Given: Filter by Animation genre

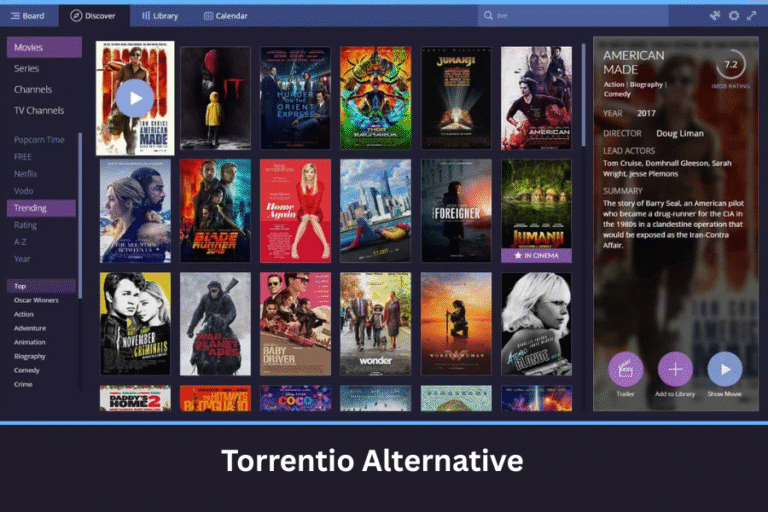Looking at the screenshot, I should coord(29,342).
